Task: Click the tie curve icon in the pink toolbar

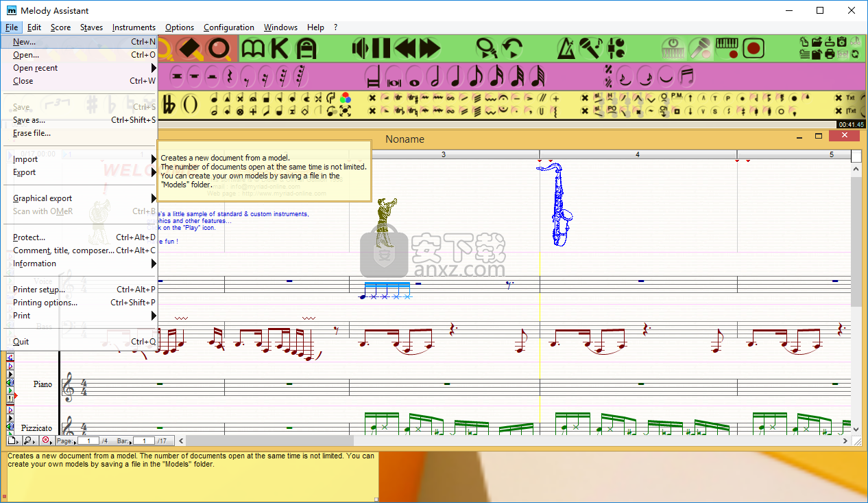Action: pos(664,76)
